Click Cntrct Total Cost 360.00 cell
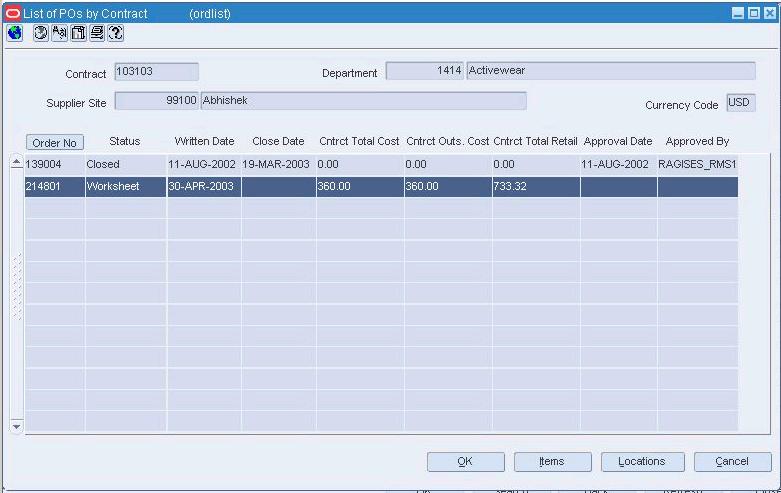Screen dimensions: 781x493 [x=360, y=187]
